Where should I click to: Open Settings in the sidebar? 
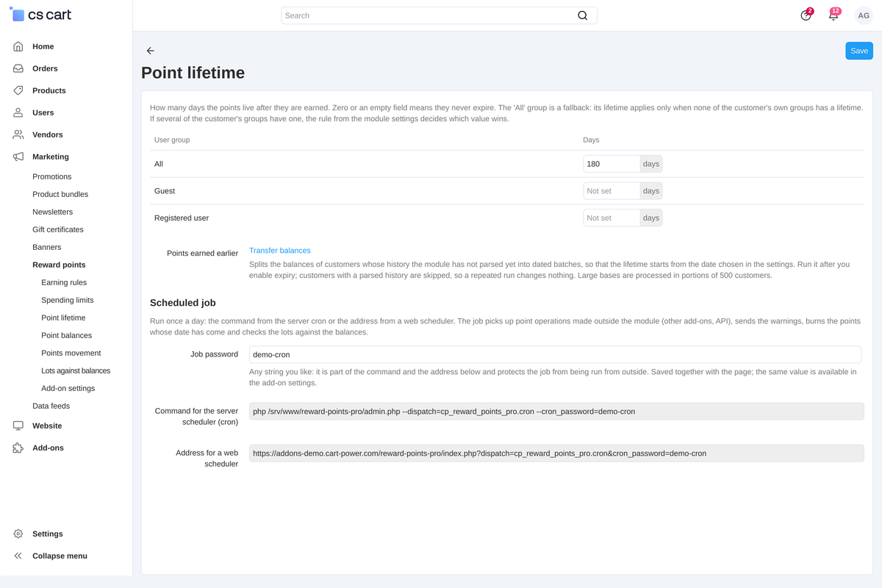click(48, 534)
